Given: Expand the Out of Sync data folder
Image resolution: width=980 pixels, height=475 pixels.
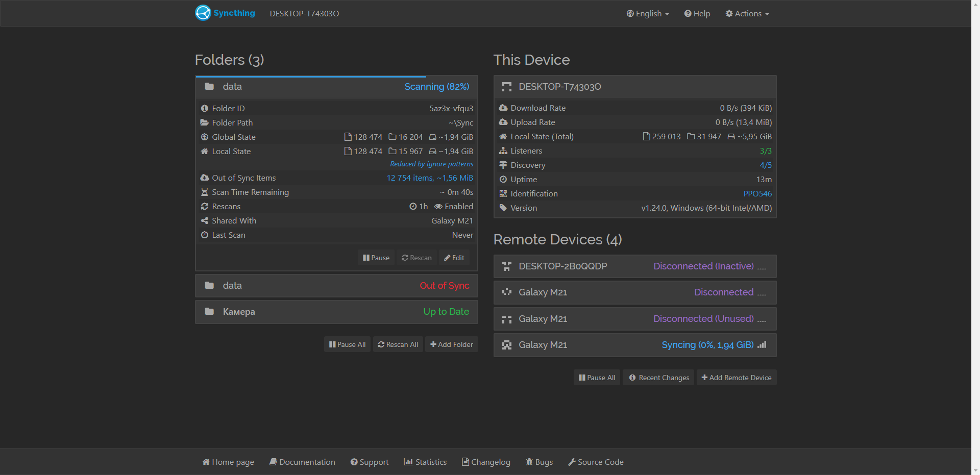Looking at the screenshot, I should [x=336, y=286].
